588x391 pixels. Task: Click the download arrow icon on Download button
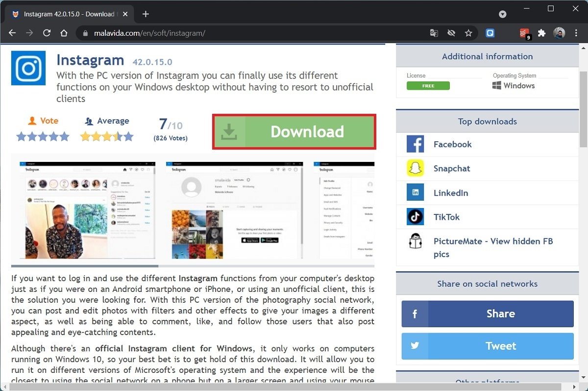coord(229,131)
